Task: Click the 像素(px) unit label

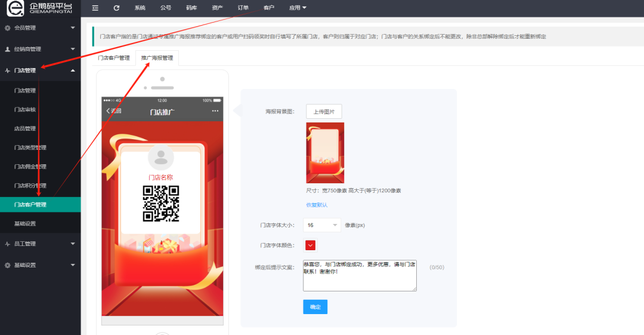Action: (355, 225)
